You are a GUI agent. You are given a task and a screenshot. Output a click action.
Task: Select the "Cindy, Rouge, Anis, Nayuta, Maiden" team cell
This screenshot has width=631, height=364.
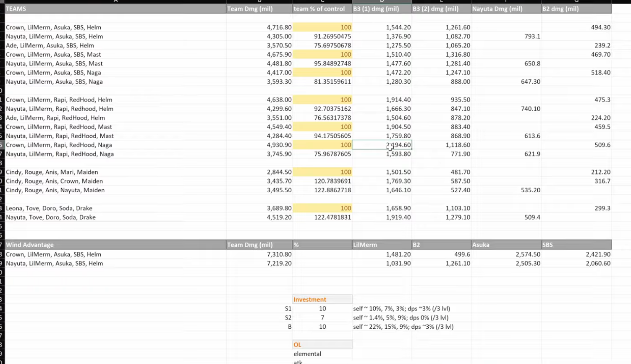click(115, 190)
